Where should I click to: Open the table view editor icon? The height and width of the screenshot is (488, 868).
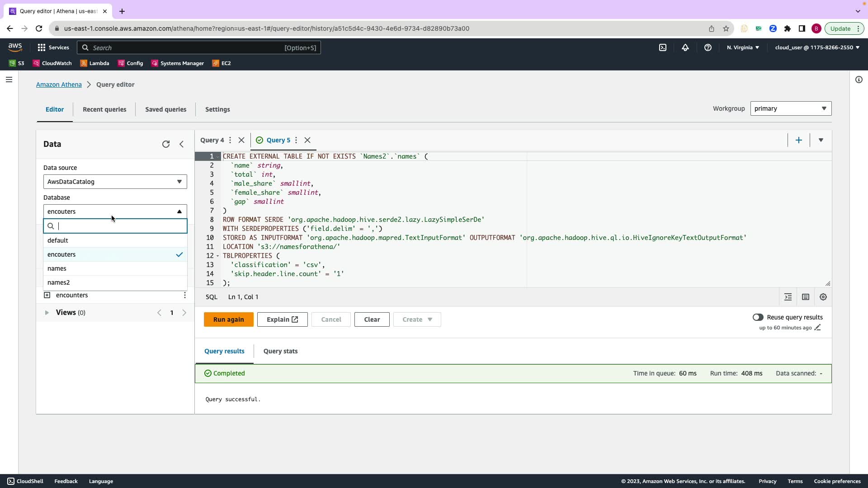coord(806,297)
